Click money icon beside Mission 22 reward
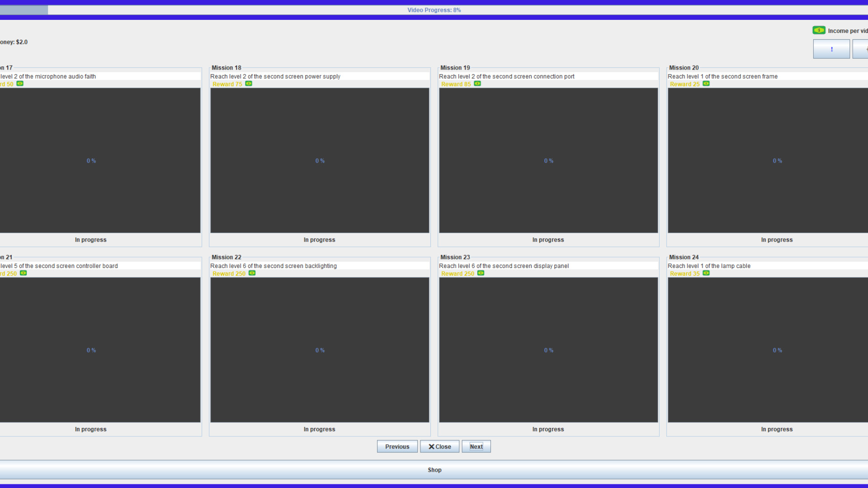Viewport: 868px width, 488px height. coord(252,273)
